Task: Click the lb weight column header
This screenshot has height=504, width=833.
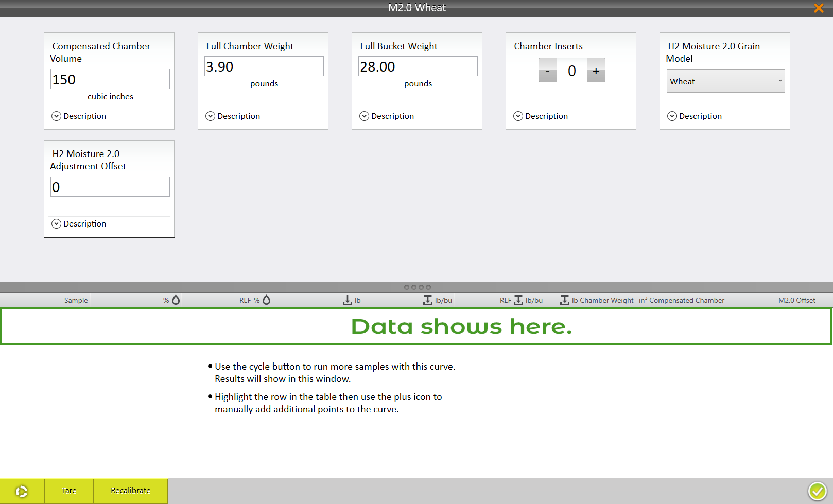Action: pos(352,300)
